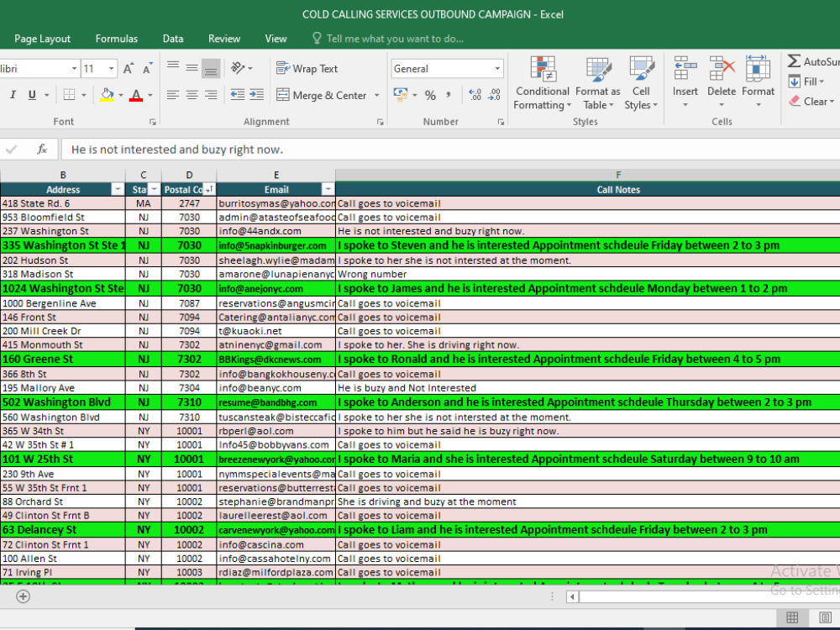Image resolution: width=840 pixels, height=630 pixels.
Task: Toggle Wrap Text
Action: [307, 69]
